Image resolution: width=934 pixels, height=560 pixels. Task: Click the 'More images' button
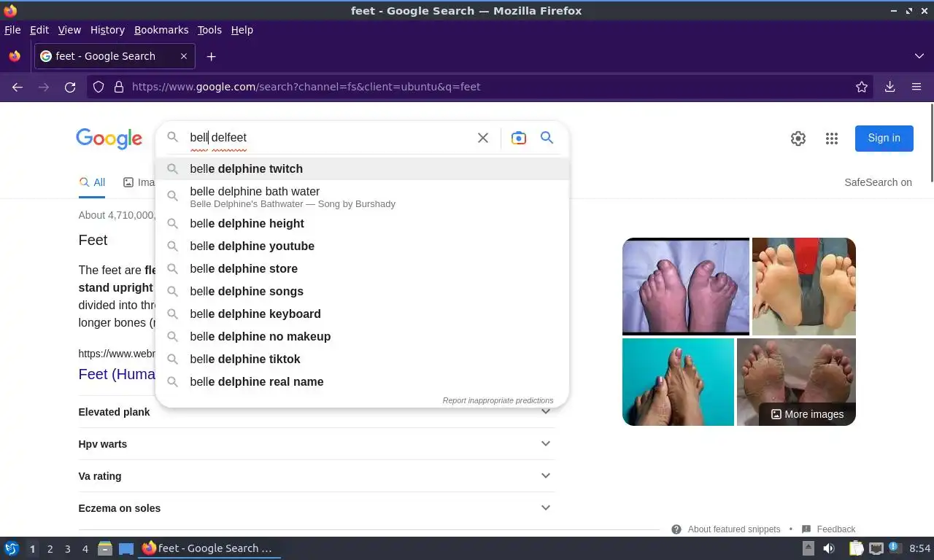[x=807, y=414]
